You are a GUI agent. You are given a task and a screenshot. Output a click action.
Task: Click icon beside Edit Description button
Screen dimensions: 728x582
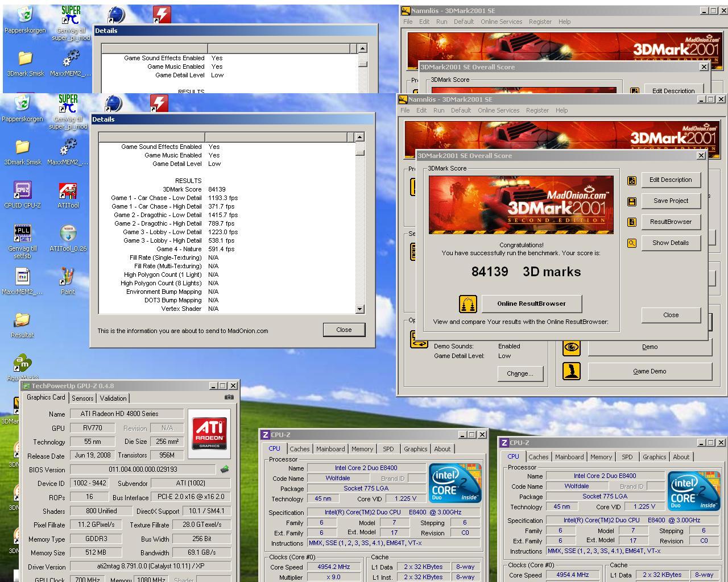[x=631, y=180]
